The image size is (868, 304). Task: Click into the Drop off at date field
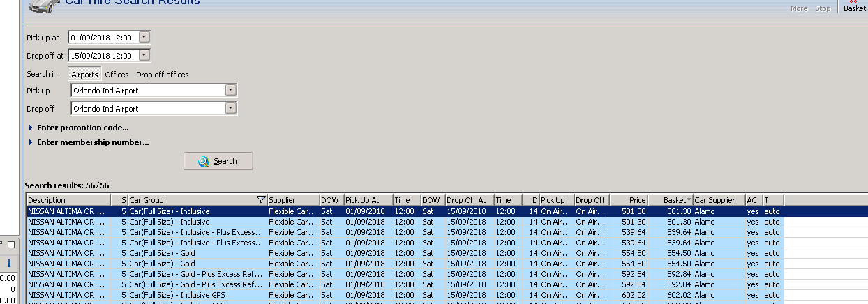click(x=103, y=55)
